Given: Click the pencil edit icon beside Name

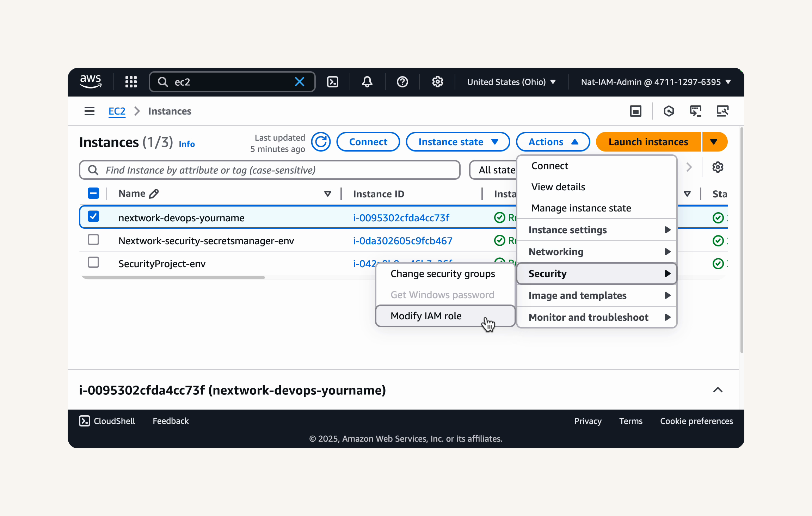Looking at the screenshot, I should (154, 193).
